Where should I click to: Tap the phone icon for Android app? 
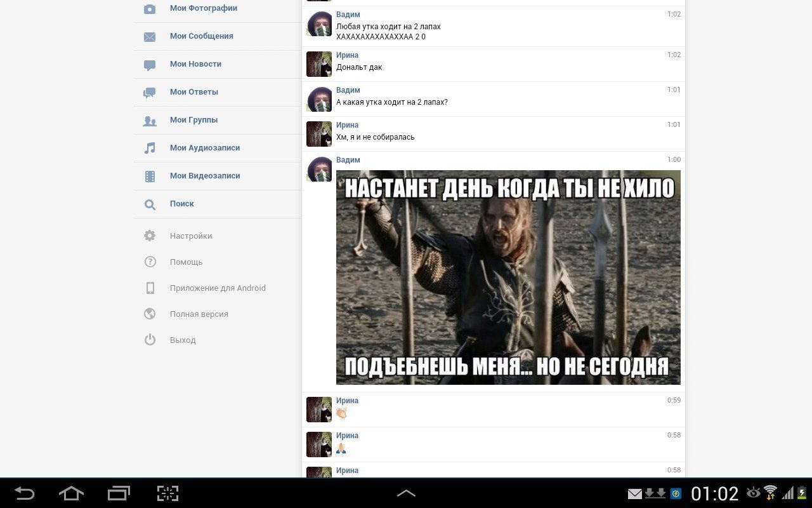[150, 288]
